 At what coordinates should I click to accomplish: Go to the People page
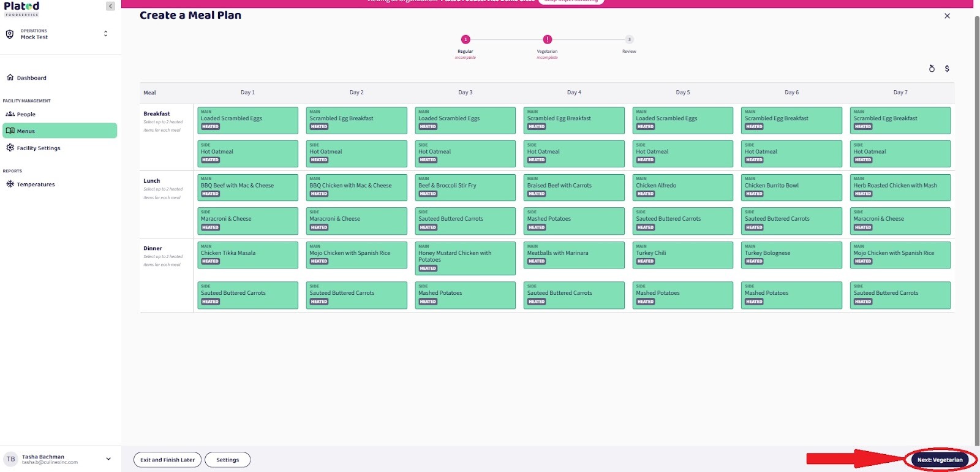[x=26, y=114]
